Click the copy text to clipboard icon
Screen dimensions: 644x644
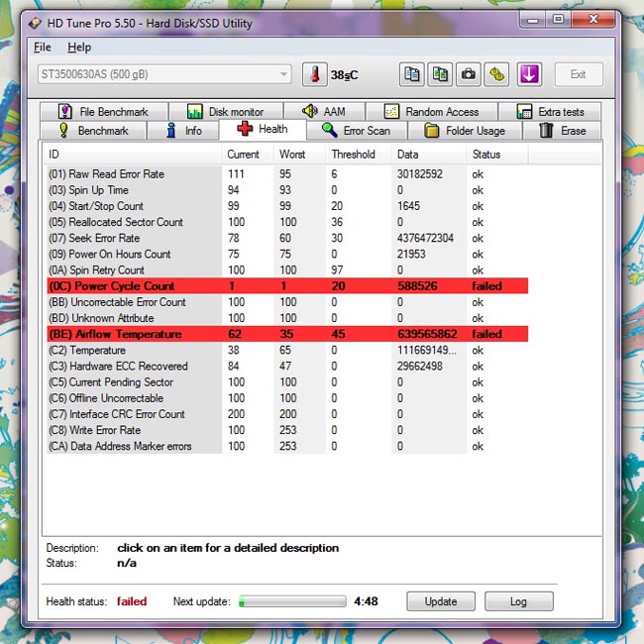[412, 74]
